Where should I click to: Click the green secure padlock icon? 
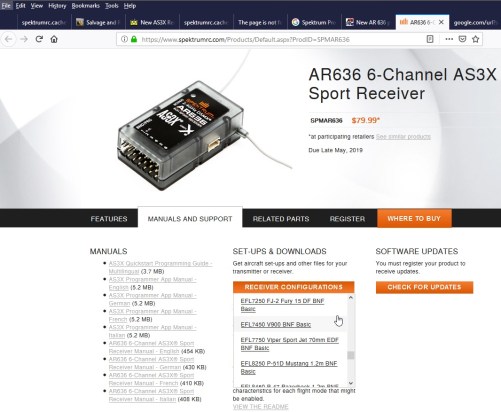(134, 39)
